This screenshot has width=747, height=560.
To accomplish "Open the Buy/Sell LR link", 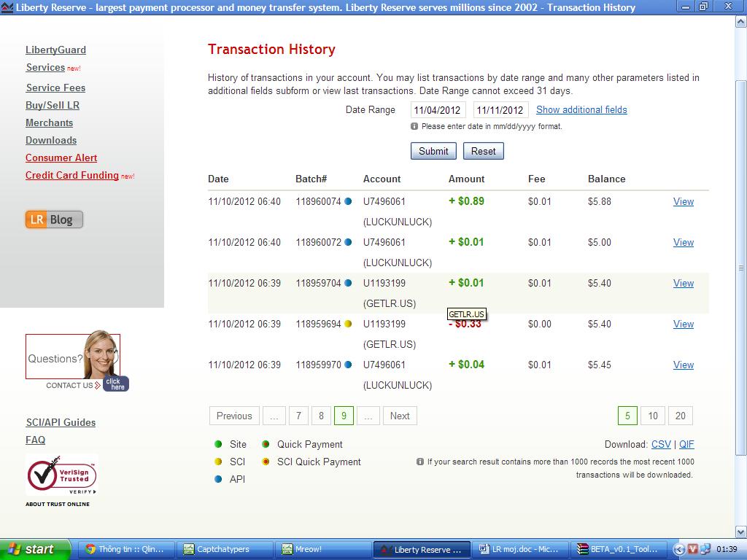I will pyautogui.click(x=53, y=105).
